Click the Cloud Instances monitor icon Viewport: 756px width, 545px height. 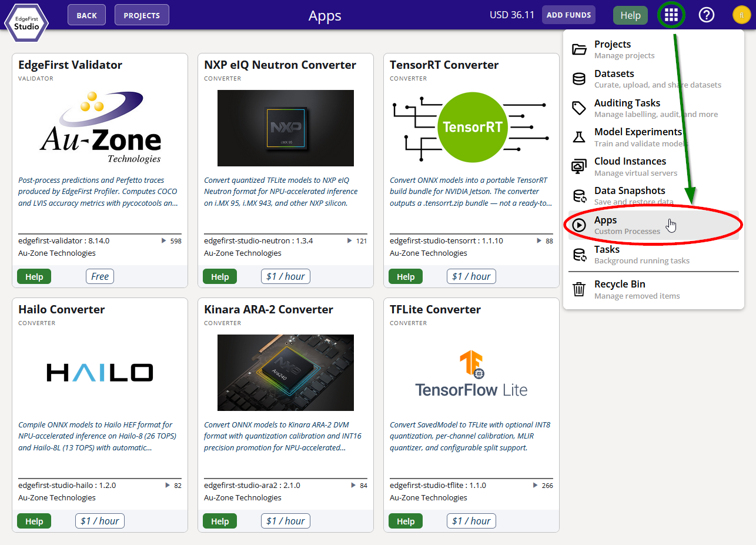coord(579,166)
